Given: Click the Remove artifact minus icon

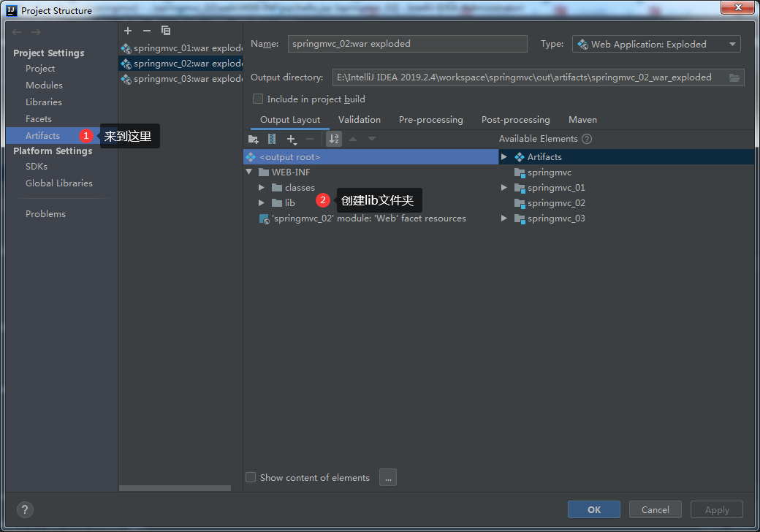Looking at the screenshot, I should (147, 31).
